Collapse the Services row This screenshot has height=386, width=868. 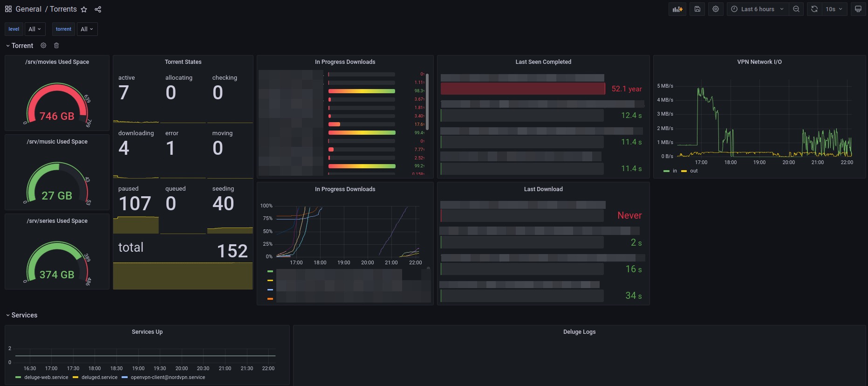(x=21, y=315)
